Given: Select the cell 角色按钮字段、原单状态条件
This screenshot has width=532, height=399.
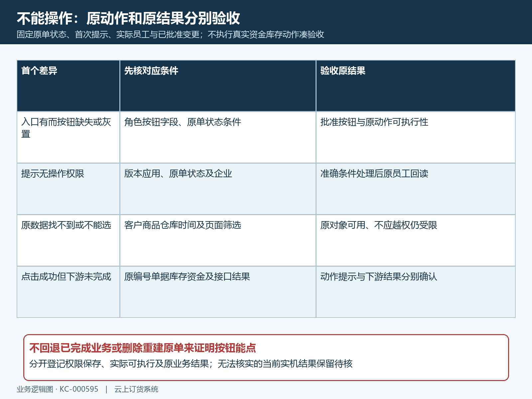Looking at the screenshot, I should 218,137.
